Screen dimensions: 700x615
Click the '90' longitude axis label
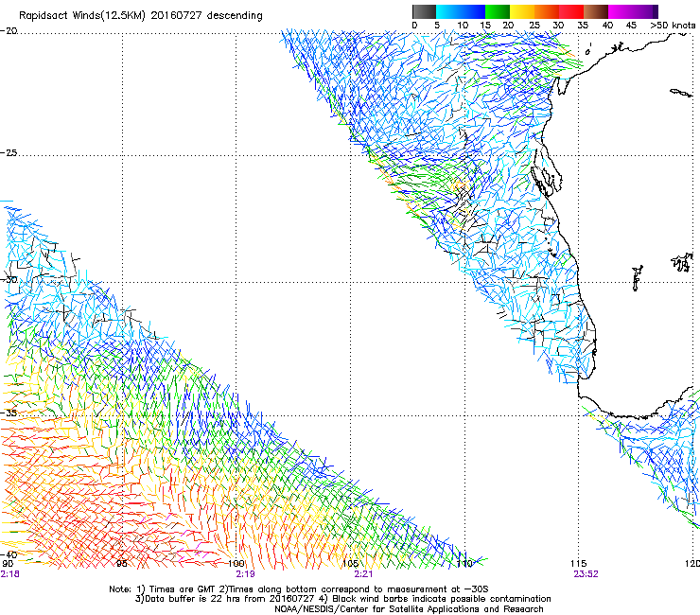click(8, 564)
